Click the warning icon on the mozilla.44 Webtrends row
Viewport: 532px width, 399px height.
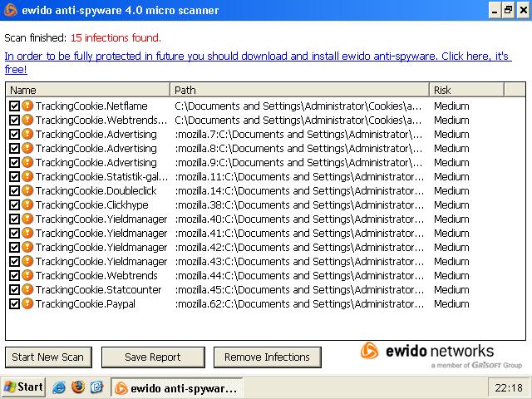27,275
